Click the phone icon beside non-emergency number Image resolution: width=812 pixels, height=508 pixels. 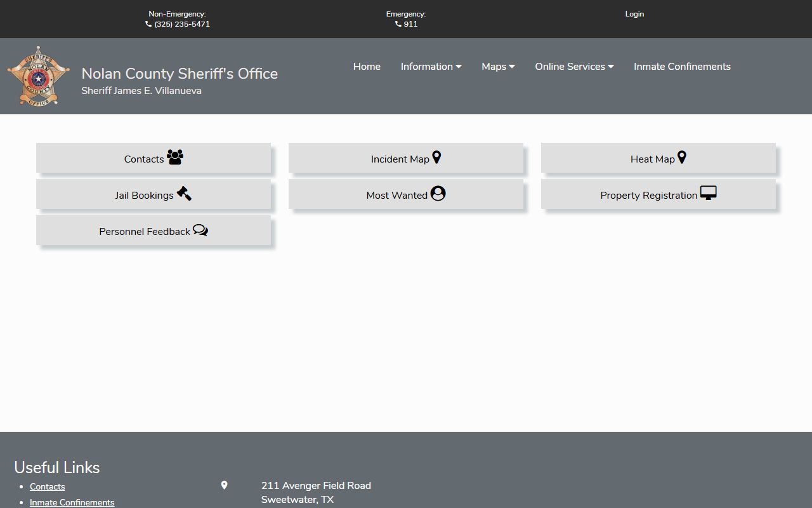click(148, 24)
